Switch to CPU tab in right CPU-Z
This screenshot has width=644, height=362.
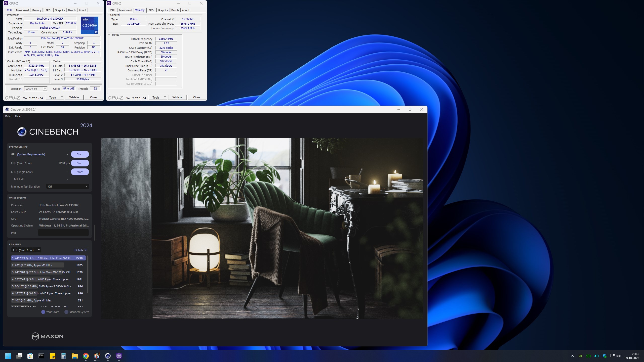(112, 10)
